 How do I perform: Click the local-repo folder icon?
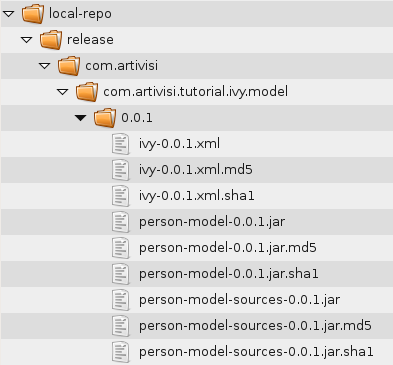tap(33, 14)
